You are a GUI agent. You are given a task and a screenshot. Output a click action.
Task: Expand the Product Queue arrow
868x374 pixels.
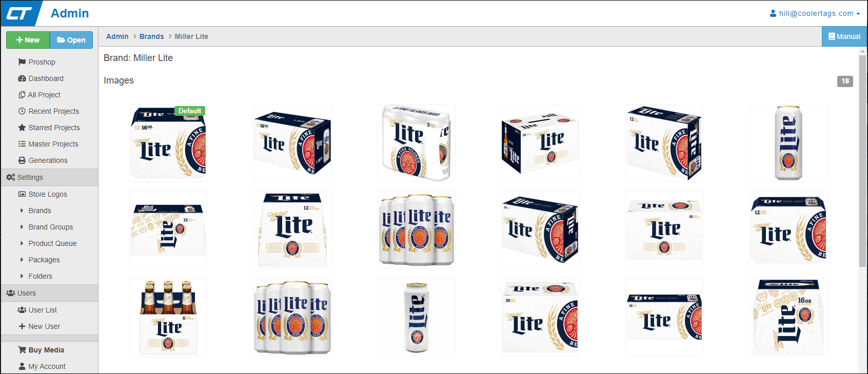(x=22, y=243)
